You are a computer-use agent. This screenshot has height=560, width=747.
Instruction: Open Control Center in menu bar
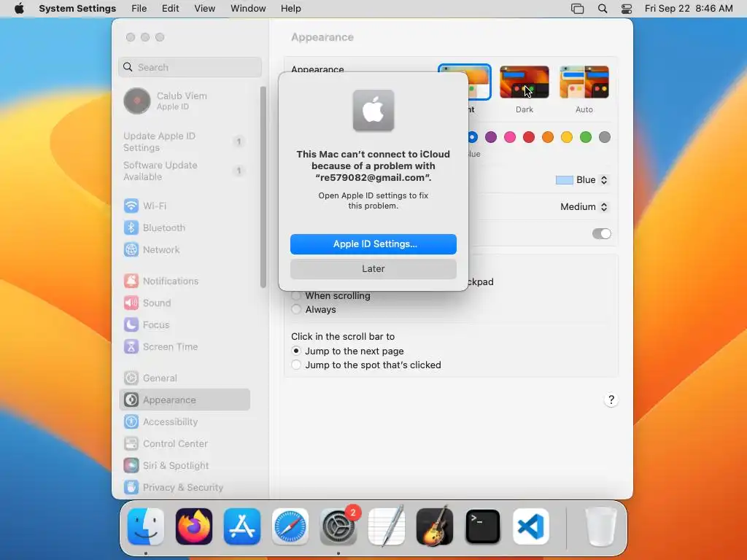coord(627,9)
